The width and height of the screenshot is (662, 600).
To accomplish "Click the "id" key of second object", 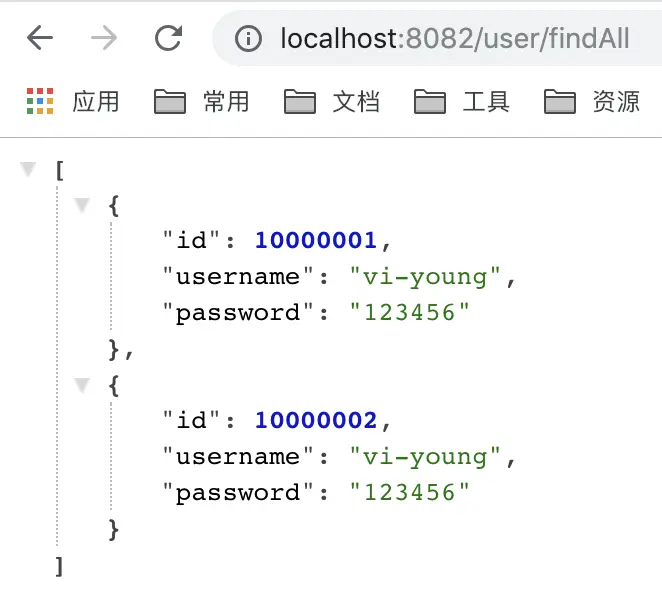I will pos(192,420).
